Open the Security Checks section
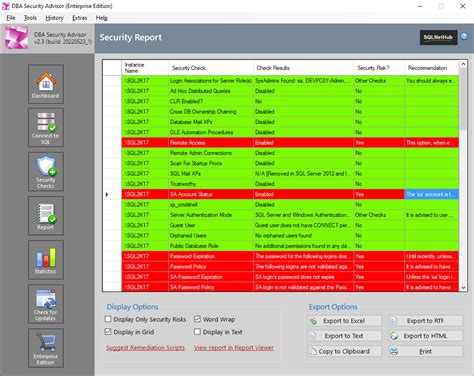 tap(46, 172)
